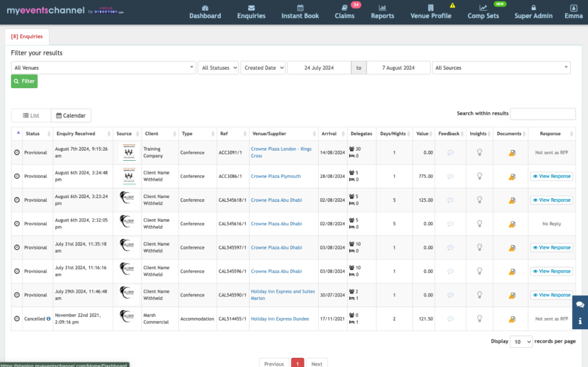
Task: Click clock status icon for Training Company row
Action: [x=17, y=153]
